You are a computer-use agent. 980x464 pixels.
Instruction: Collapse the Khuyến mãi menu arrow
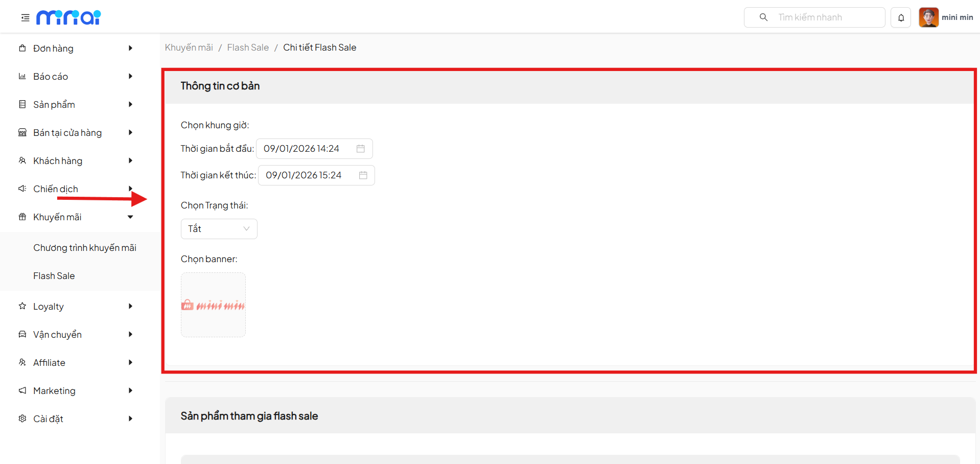(x=130, y=217)
